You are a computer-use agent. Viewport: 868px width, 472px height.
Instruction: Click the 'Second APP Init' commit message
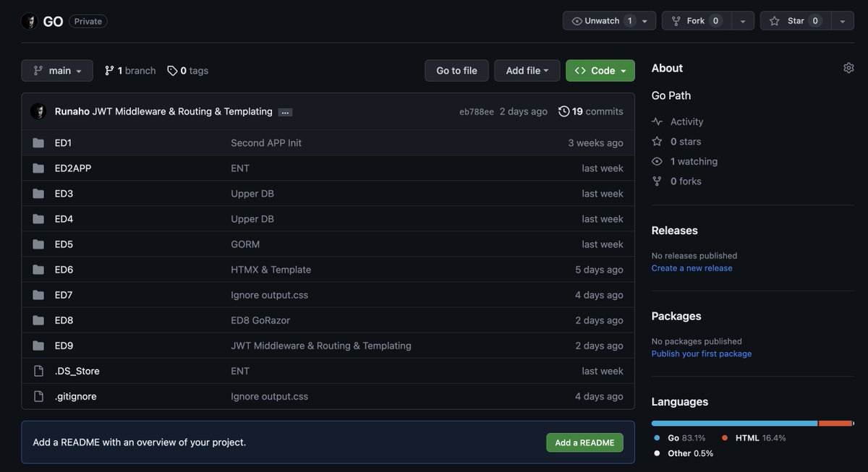coord(266,143)
